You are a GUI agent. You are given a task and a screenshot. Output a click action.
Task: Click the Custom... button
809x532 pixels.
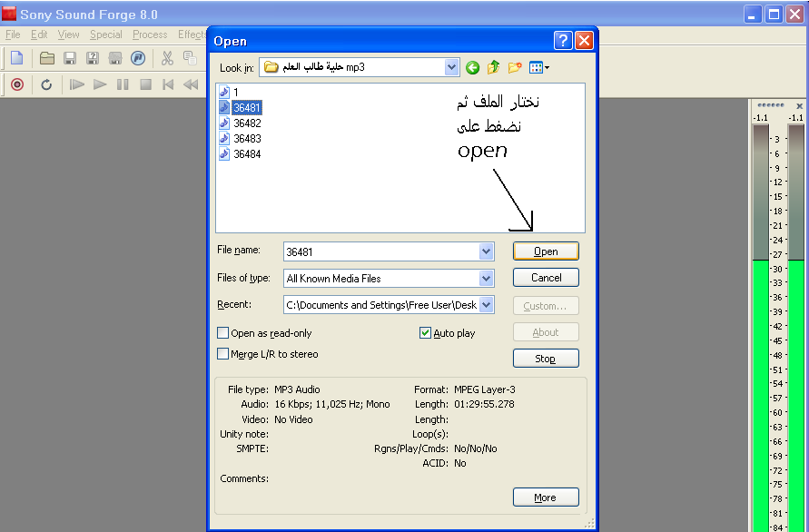tap(546, 305)
